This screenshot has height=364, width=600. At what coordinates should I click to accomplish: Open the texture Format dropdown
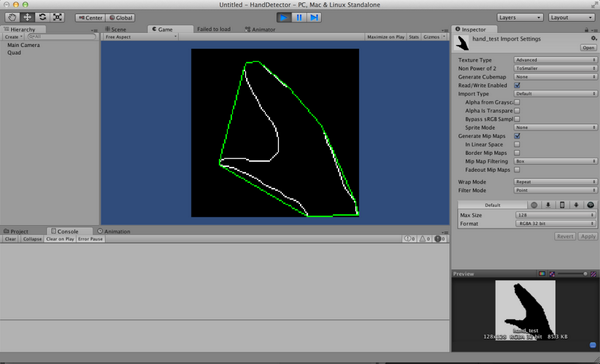555,223
